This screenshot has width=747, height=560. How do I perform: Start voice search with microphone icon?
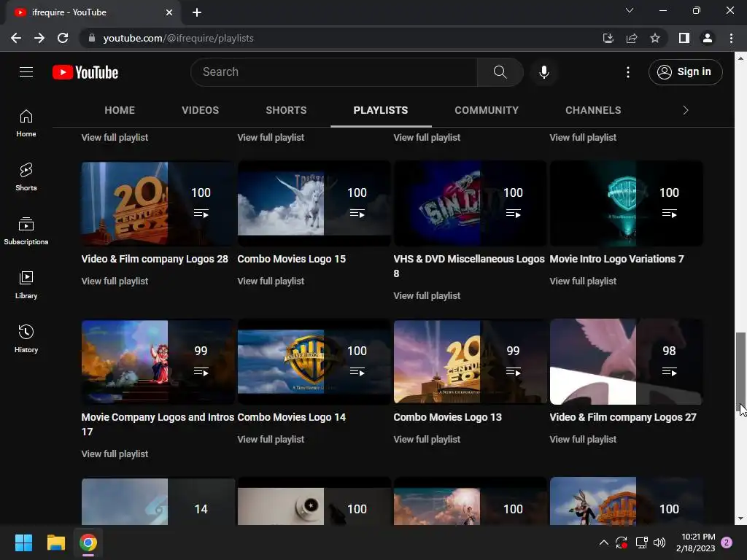(544, 72)
